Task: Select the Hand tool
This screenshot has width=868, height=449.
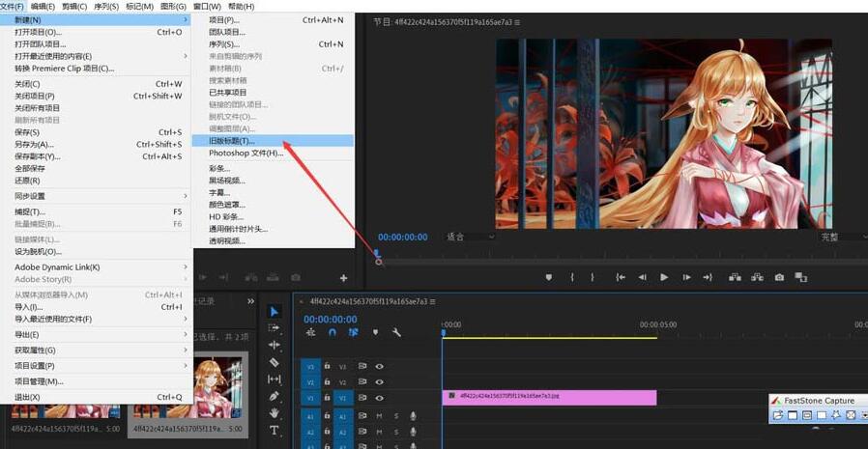Action: click(x=275, y=413)
